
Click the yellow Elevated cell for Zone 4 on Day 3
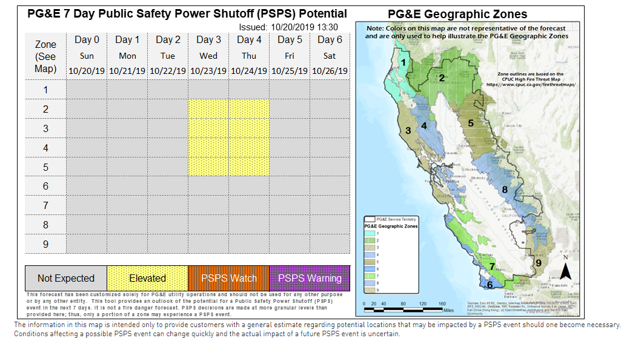[x=208, y=147]
